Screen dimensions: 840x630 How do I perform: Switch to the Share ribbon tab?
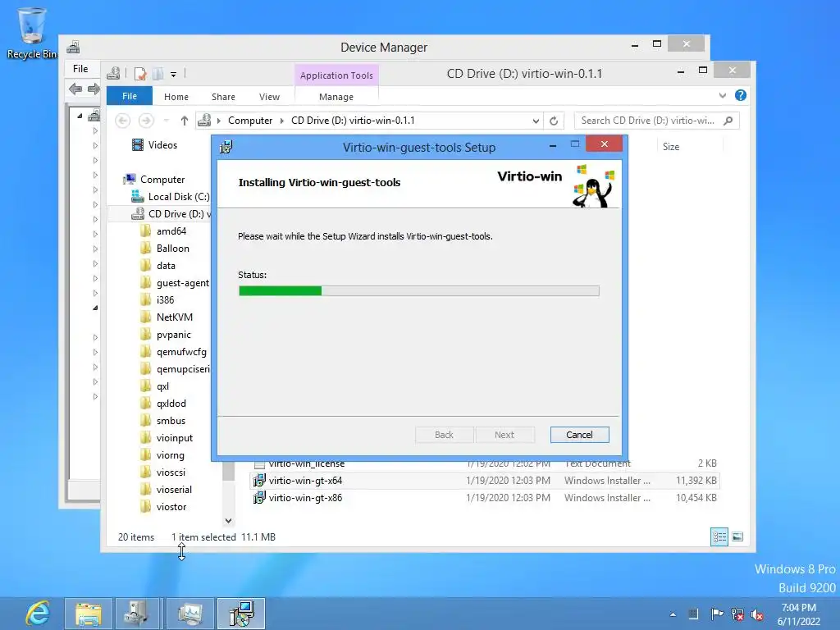tap(223, 97)
